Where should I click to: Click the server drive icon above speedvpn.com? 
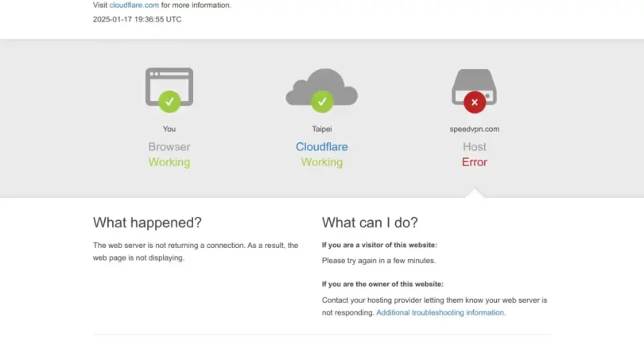pos(475,87)
